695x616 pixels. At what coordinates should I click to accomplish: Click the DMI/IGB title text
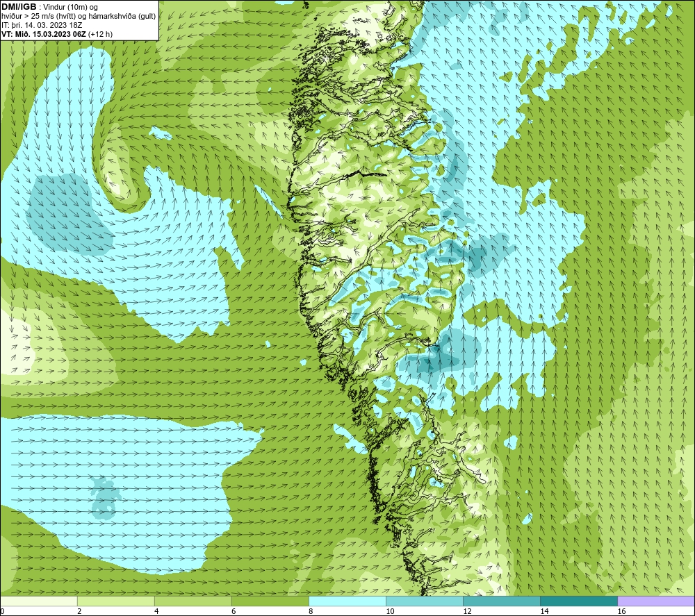tap(19, 7)
